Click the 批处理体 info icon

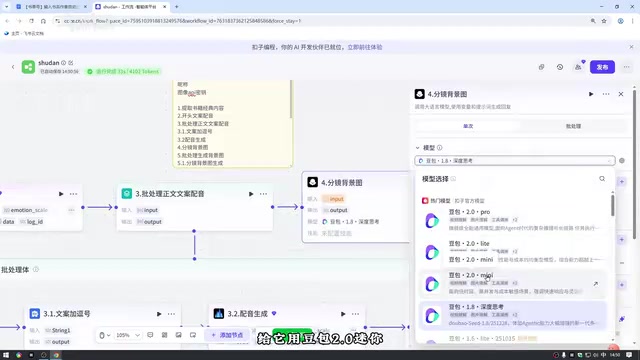pos(36,269)
